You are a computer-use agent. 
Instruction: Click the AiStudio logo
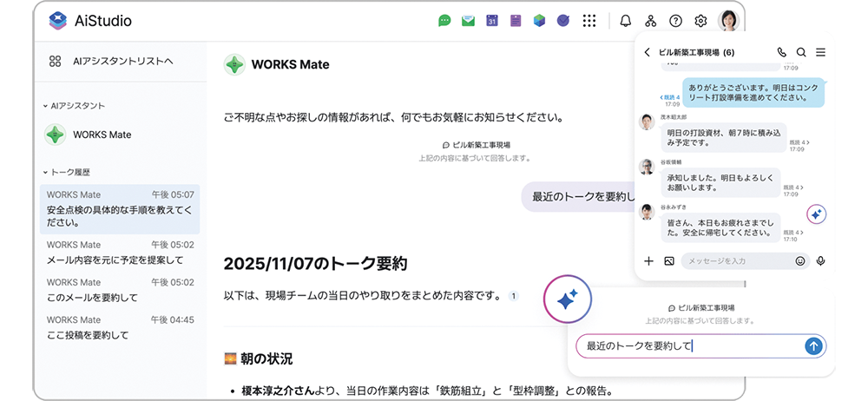point(90,21)
